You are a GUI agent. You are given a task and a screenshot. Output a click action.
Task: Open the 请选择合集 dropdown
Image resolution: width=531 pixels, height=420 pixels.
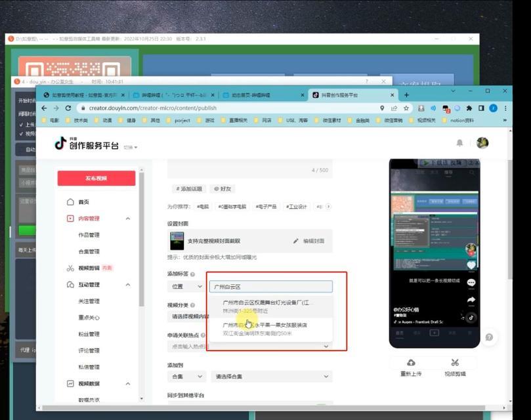272,376
